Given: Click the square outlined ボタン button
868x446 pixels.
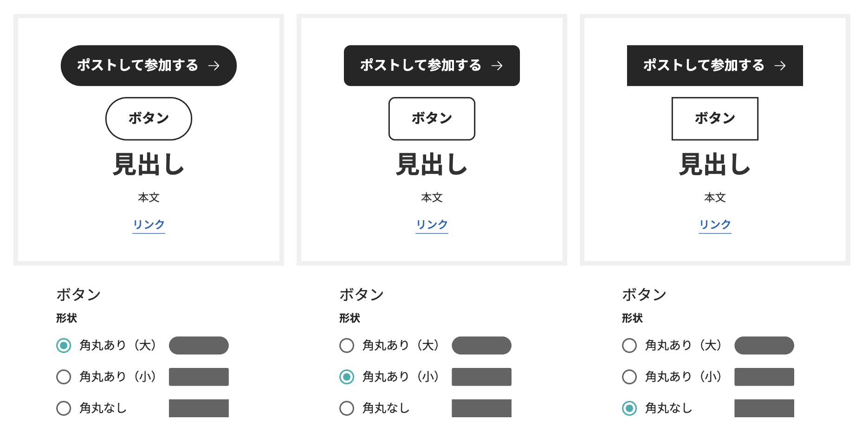Looking at the screenshot, I should (715, 118).
